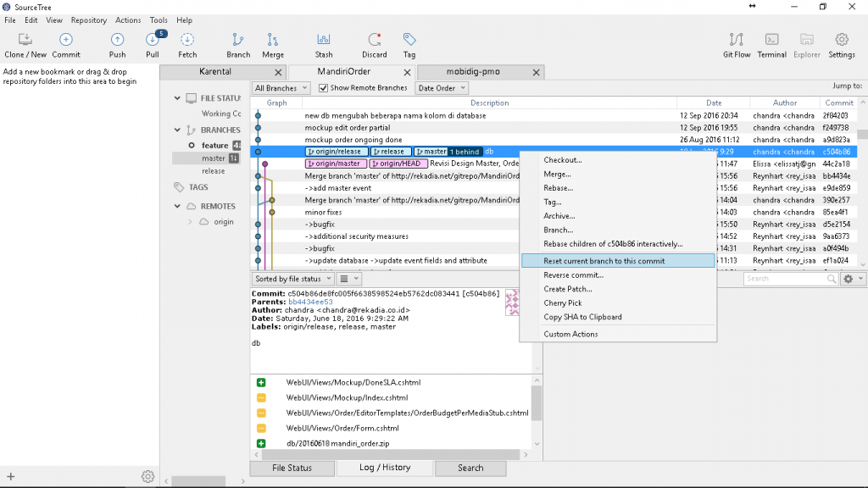Viewport: 868px width, 488px height.
Task: Collapse the BRANCHES section
Action: point(177,130)
